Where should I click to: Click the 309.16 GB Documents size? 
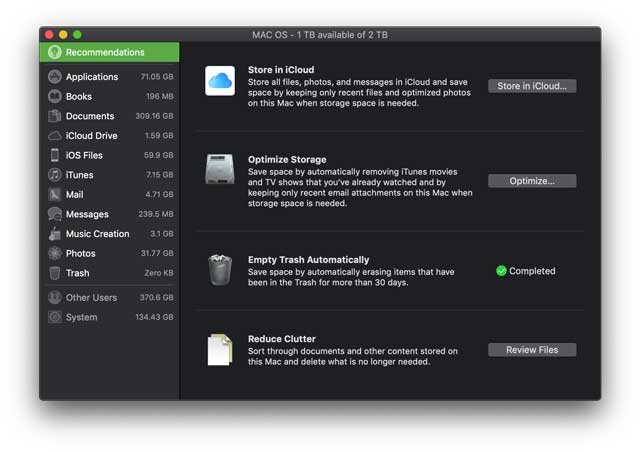[x=154, y=116]
